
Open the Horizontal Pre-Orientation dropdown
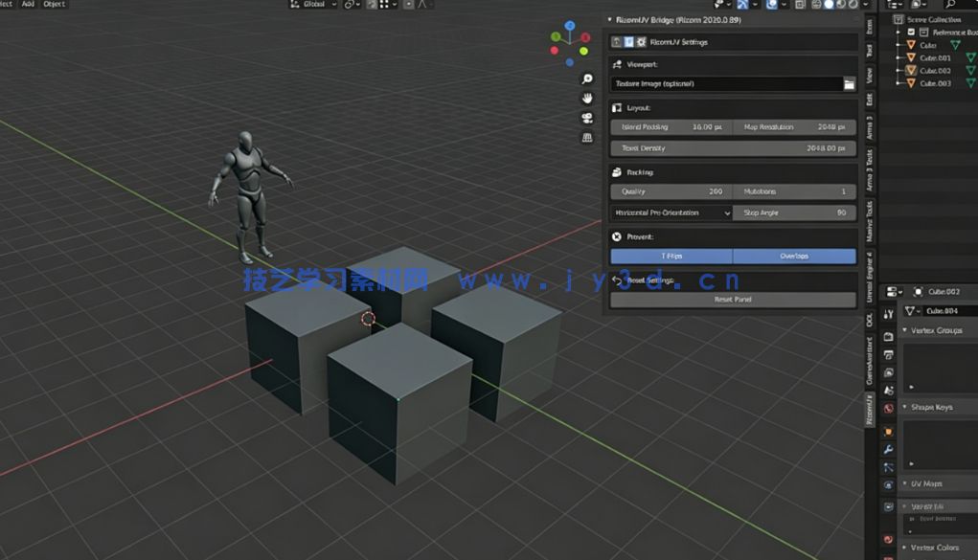[671, 212]
